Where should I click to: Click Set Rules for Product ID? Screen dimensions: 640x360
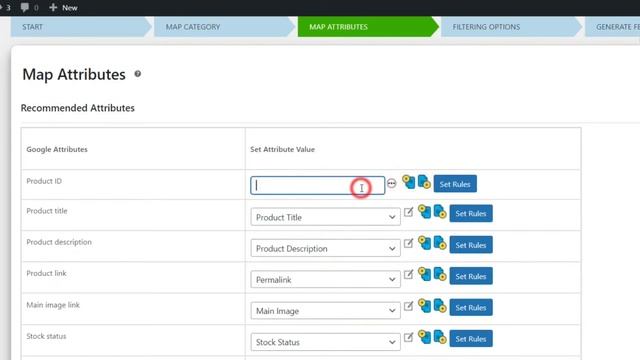(455, 184)
